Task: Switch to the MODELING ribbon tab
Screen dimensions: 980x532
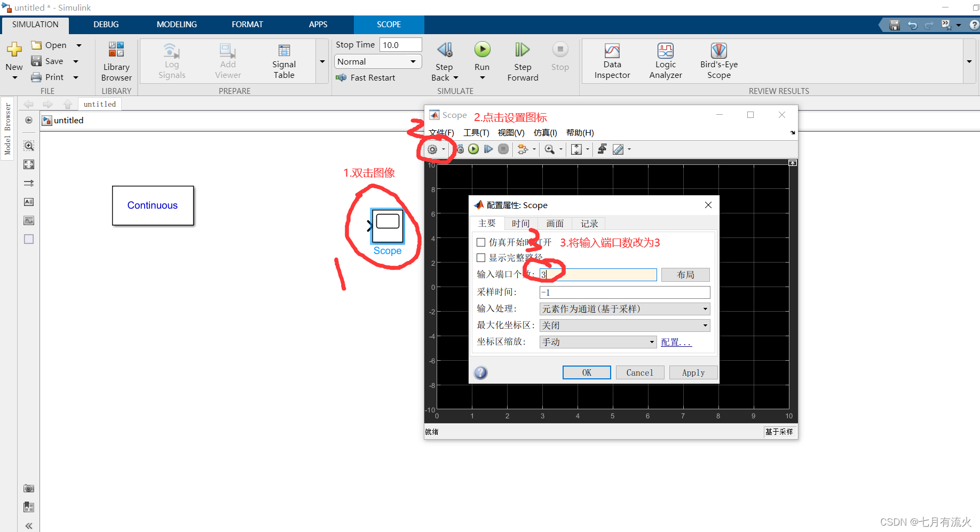Action: coord(177,25)
